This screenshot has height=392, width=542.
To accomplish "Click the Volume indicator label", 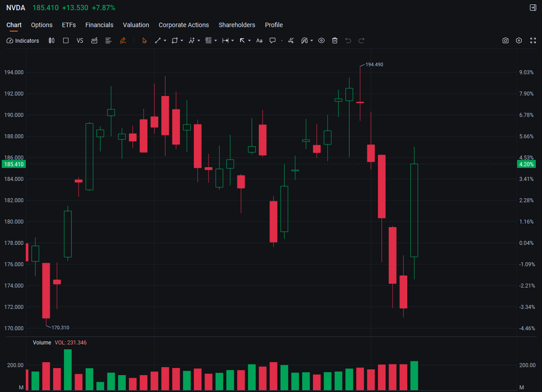I will (x=42, y=343).
